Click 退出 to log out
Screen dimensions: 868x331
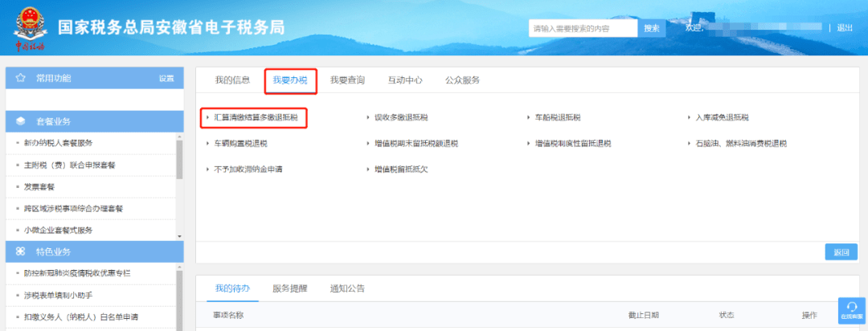[845, 28]
